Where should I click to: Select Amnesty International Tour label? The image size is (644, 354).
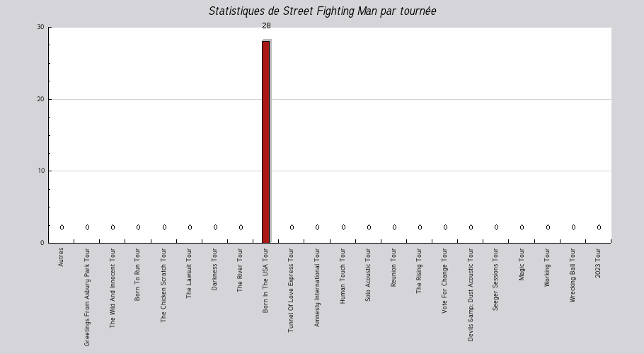pos(316,287)
